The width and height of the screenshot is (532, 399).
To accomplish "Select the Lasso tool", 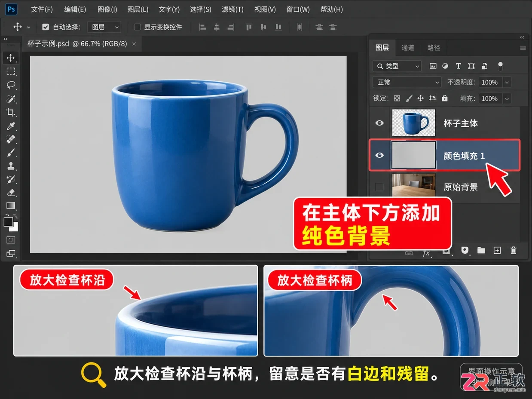I will point(11,85).
